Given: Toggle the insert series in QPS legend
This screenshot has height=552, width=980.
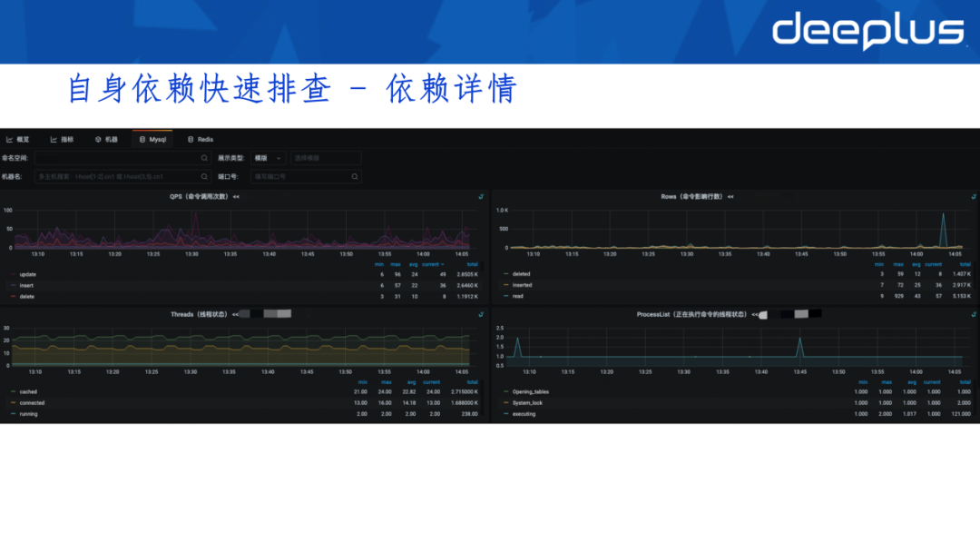Looking at the screenshot, I should point(26,286).
